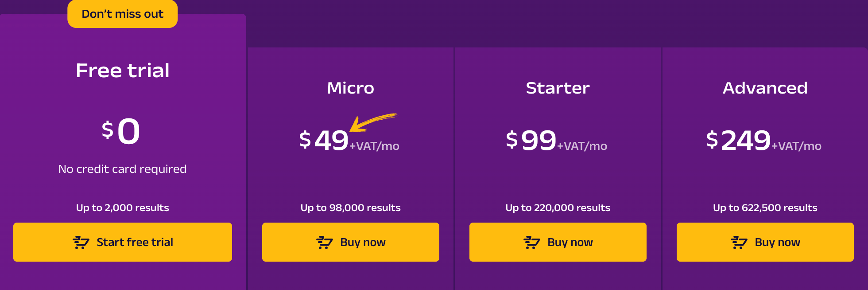Click the cart icon in Advanced's Buy now

[739, 243]
